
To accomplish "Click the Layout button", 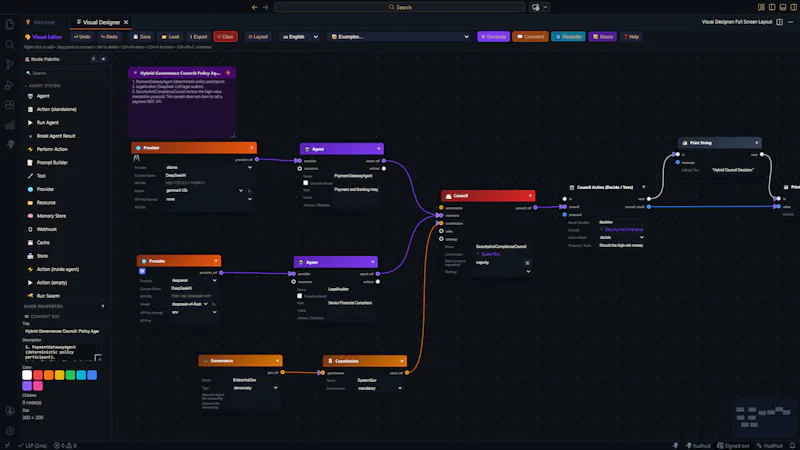I will (x=258, y=37).
